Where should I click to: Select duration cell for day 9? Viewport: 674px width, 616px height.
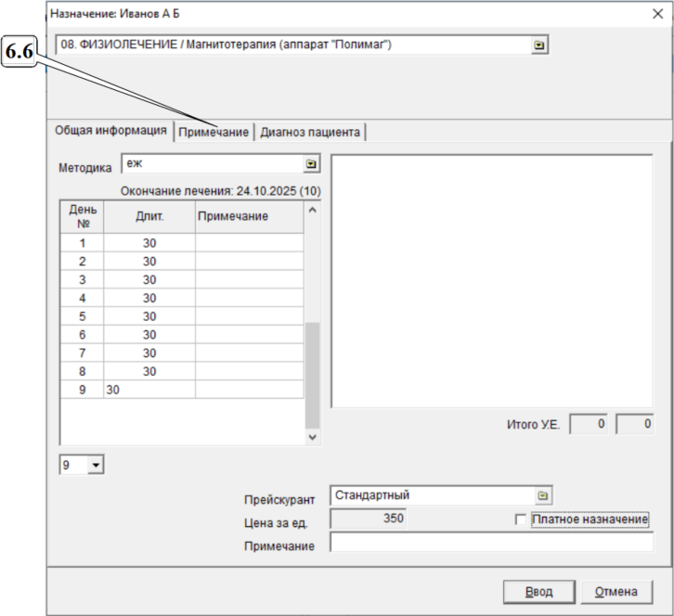pyautogui.click(x=149, y=390)
